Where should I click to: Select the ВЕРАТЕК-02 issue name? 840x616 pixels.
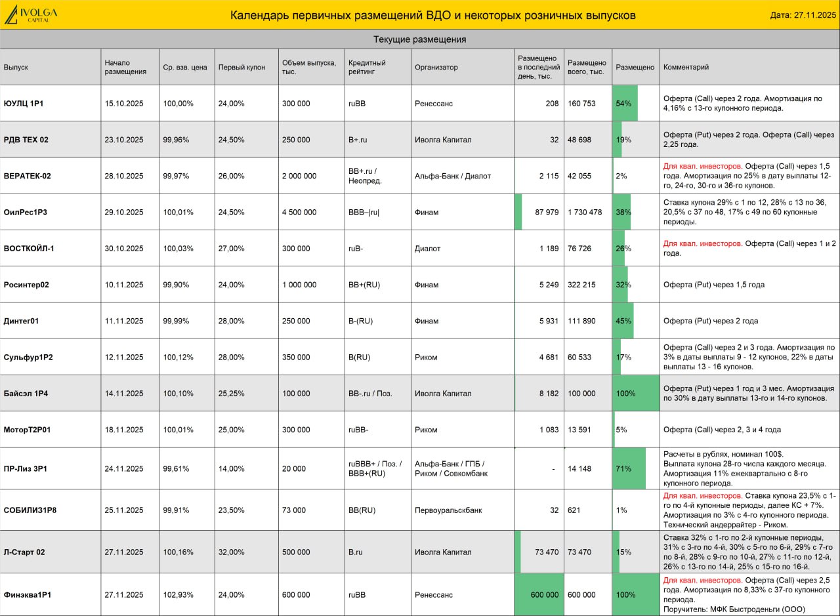[x=27, y=176]
